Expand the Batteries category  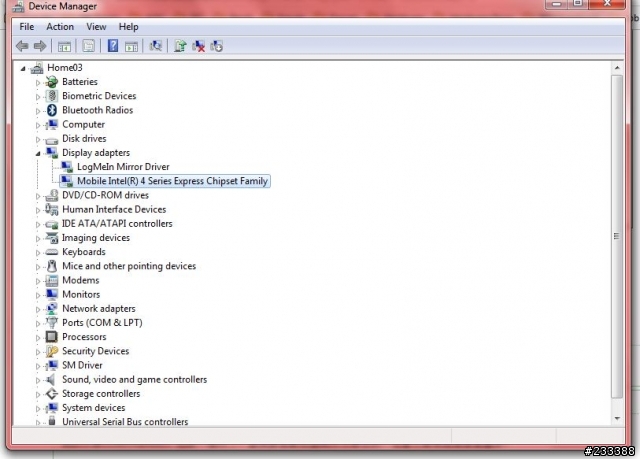click(38, 83)
